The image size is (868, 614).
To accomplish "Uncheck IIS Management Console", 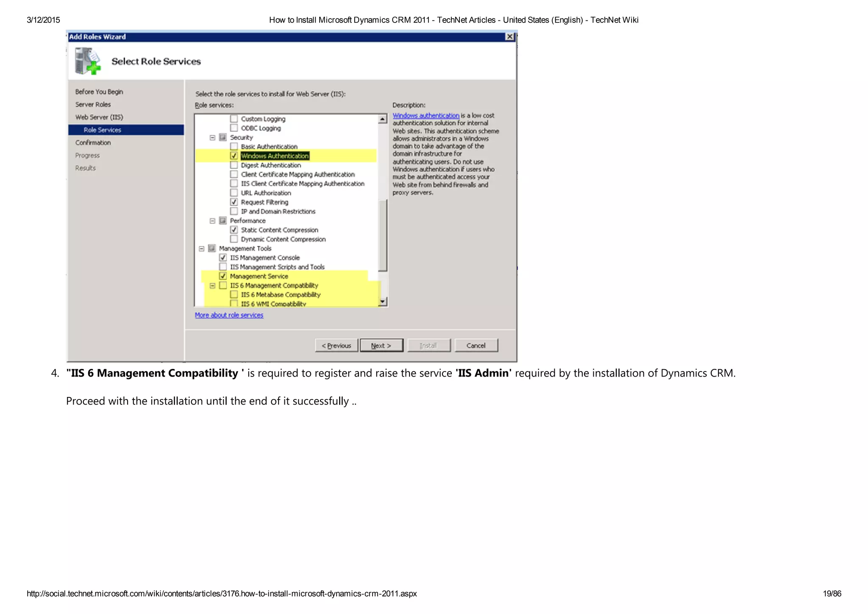I will tap(223, 257).
